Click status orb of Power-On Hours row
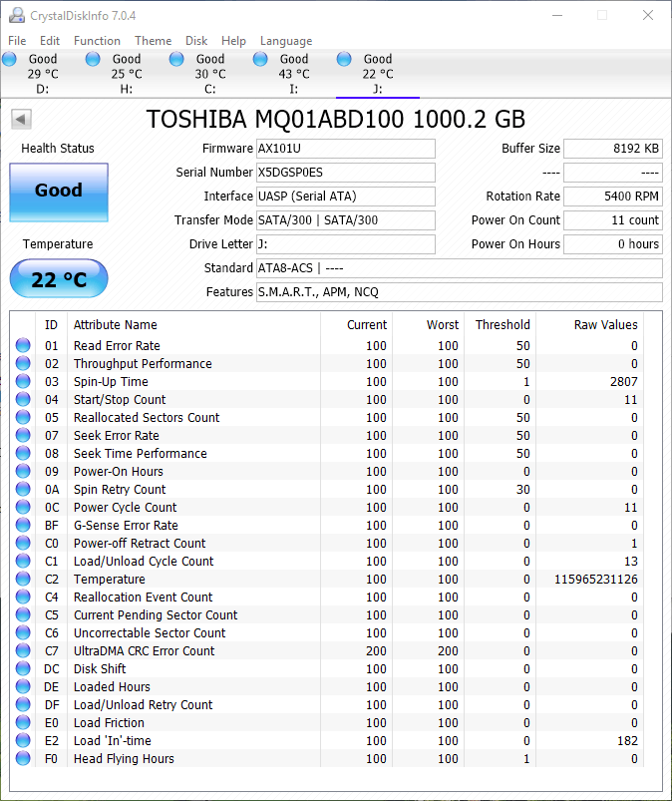The height and width of the screenshot is (801, 672). [x=23, y=471]
